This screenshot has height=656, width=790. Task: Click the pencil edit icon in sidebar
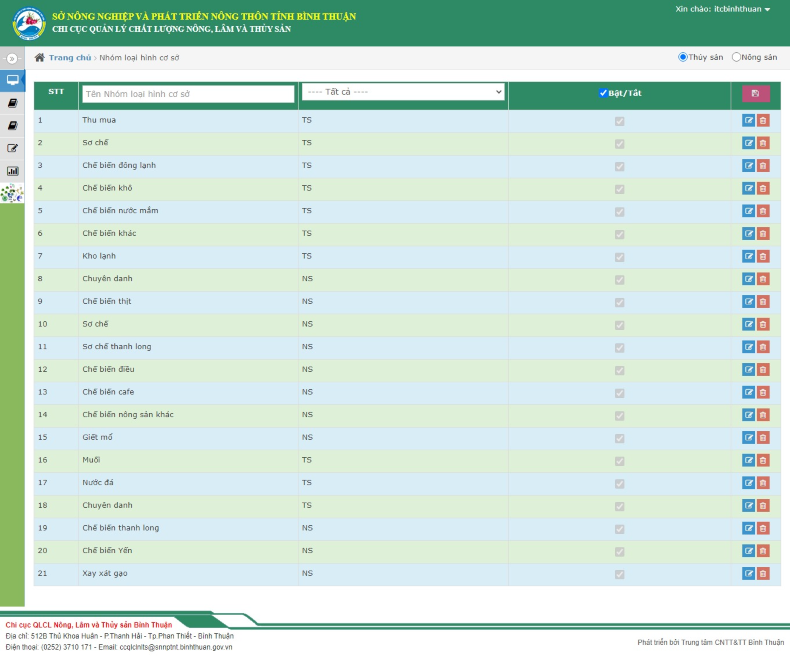click(13, 148)
